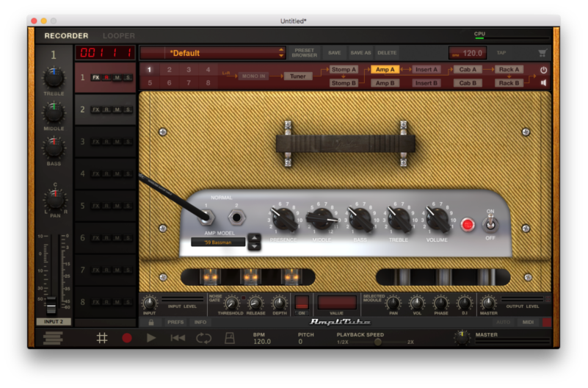Adjust the amp TREBLE knob
The image size is (588, 388).
tap(399, 220)
